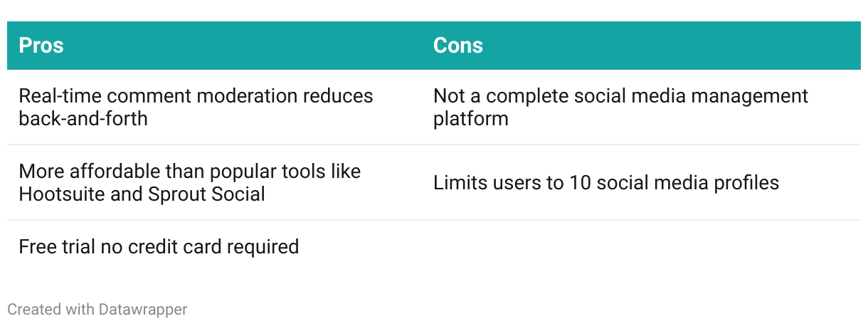Click the phrase back-and-forth
The height and width of the screenshot is (326, 868).
point(83,118)
